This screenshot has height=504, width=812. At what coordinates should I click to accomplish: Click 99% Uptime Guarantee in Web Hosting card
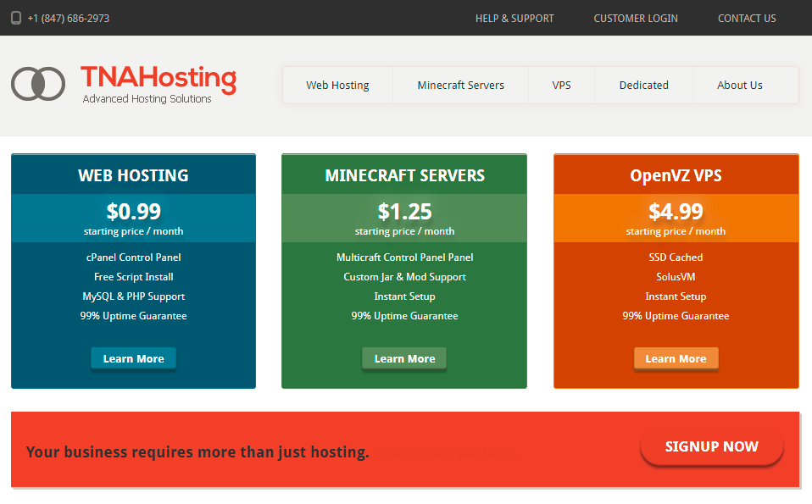pos(134,316)
